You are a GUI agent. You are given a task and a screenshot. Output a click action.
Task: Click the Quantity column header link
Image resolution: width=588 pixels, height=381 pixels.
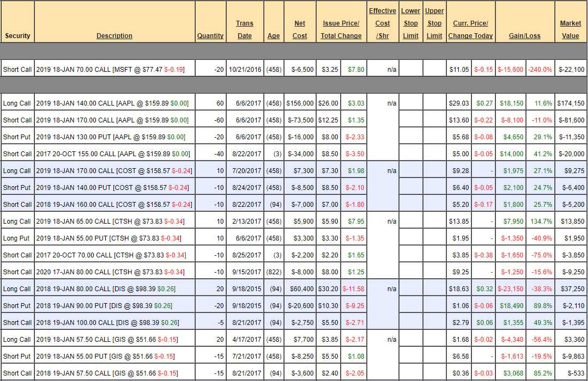tap(210, 36)
